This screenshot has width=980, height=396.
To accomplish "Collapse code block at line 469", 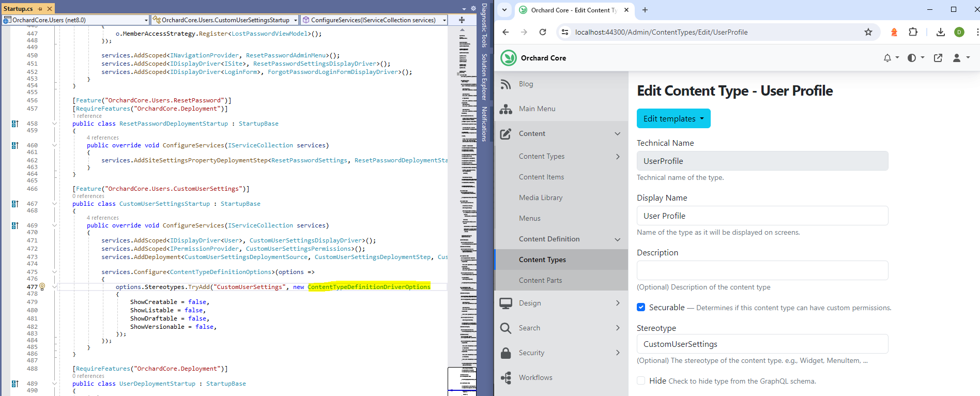I will (54, 225).
